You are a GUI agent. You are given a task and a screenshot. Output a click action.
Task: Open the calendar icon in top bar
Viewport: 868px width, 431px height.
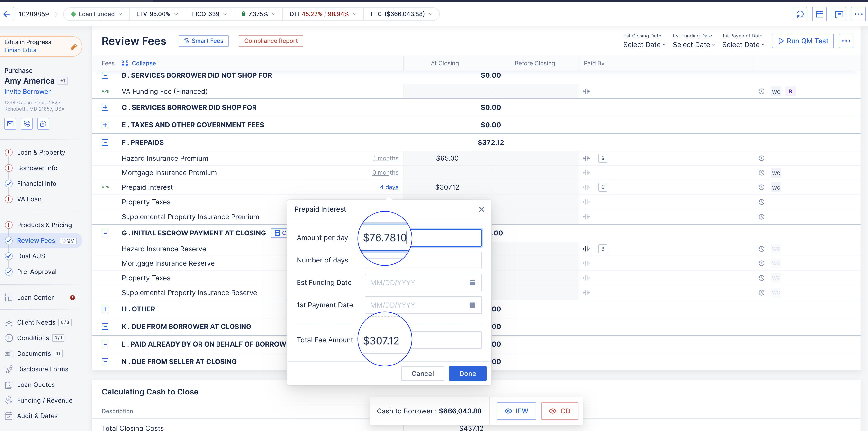click(819, 14)
